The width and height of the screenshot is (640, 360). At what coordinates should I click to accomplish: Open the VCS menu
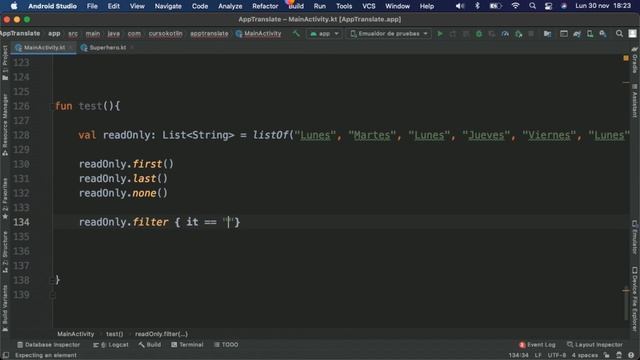(369, 6)
